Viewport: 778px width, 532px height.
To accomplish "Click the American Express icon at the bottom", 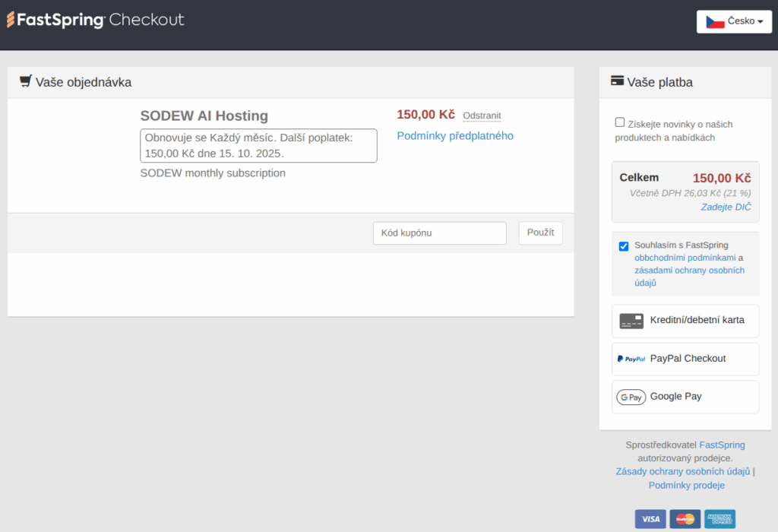I will pos(719,518).
